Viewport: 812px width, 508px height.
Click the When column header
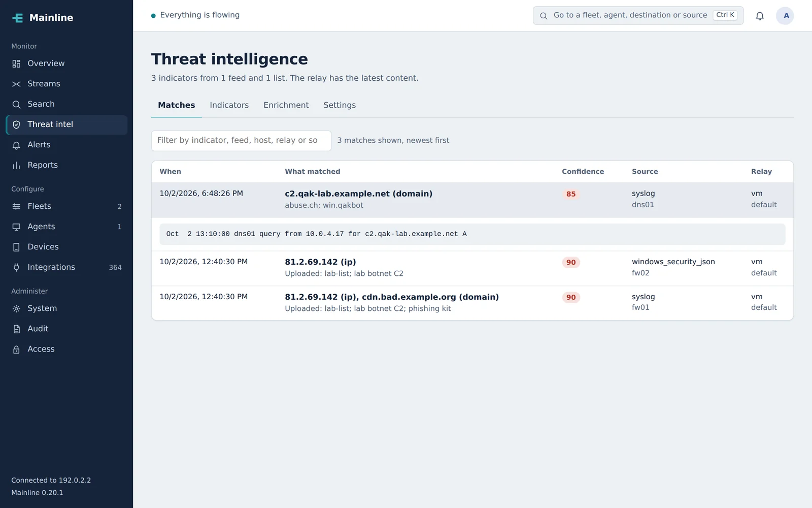(x=170, y=172)
